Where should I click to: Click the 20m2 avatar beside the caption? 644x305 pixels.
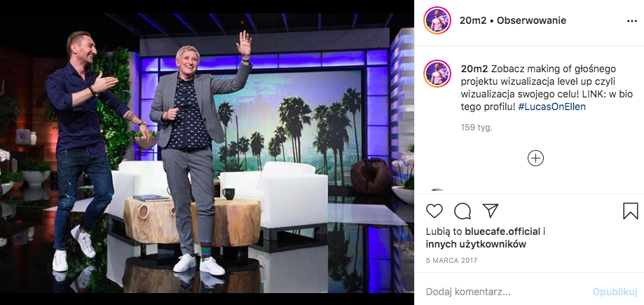pyautogui.click(x=437, y=74)
